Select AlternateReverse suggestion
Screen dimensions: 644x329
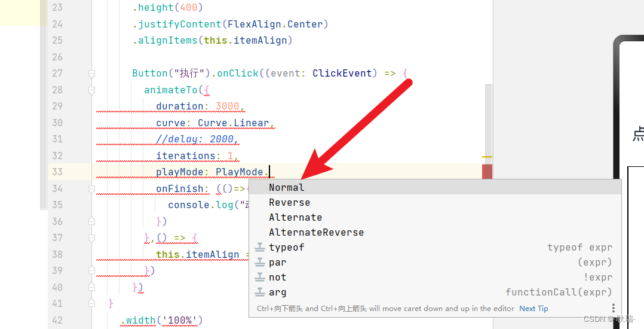click(436, 232)
